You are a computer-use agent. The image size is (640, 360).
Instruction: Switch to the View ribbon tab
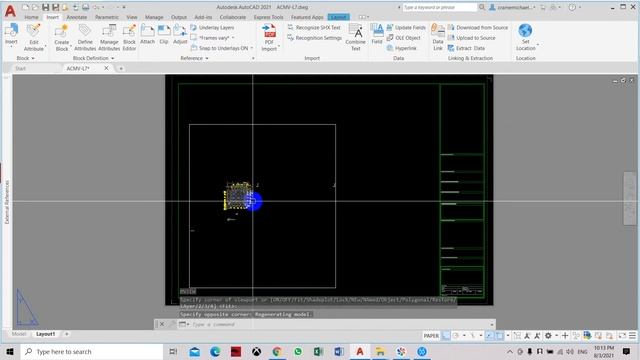[x=132, y=17]
